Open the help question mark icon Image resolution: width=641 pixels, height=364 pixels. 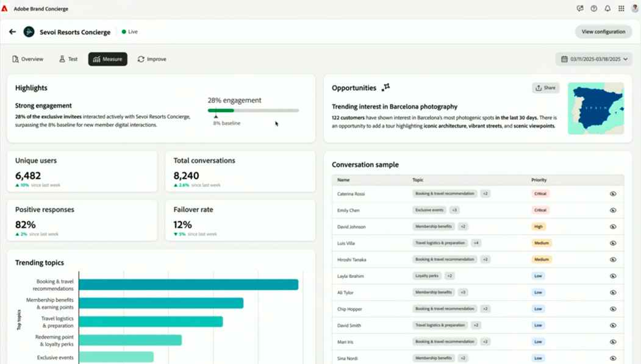pyautogui.click(x=594, y=9)
